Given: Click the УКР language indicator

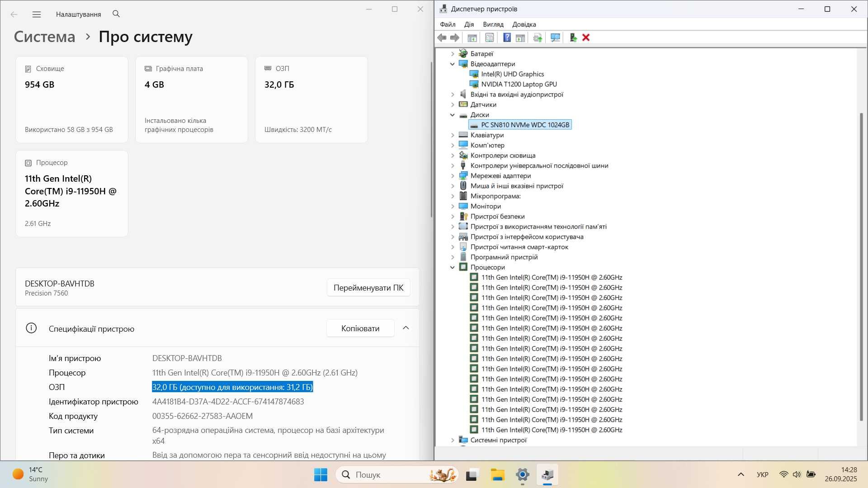Looking at the screenshot, I should point(762,474).
